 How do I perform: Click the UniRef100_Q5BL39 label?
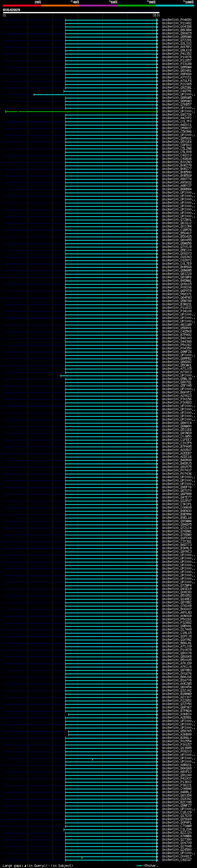point(176,379)
